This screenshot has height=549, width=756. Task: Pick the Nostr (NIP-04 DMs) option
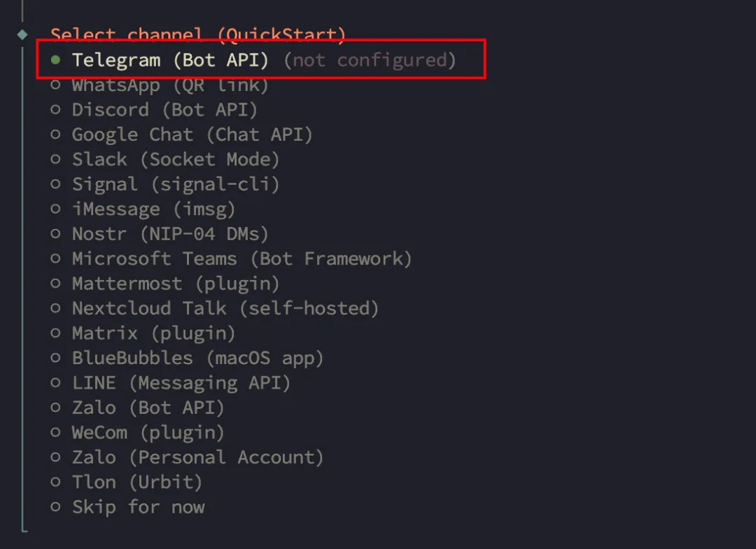click(x=170, y=234)
